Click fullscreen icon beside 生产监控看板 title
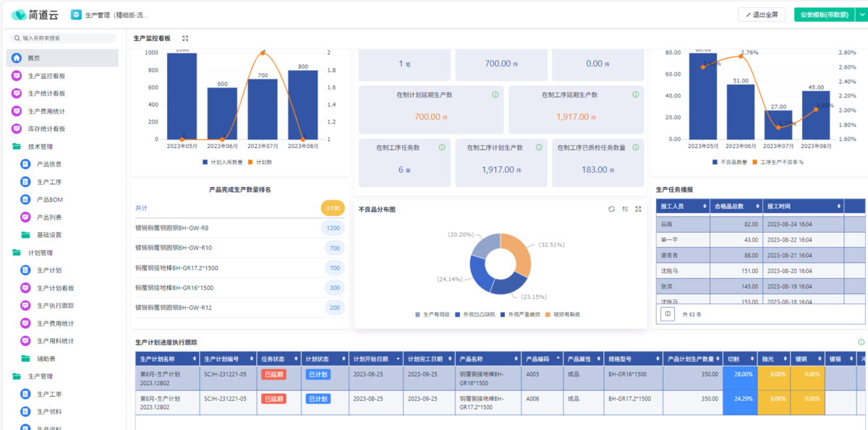The width and height of the screenshot is (868, 430). coord(185,38)
